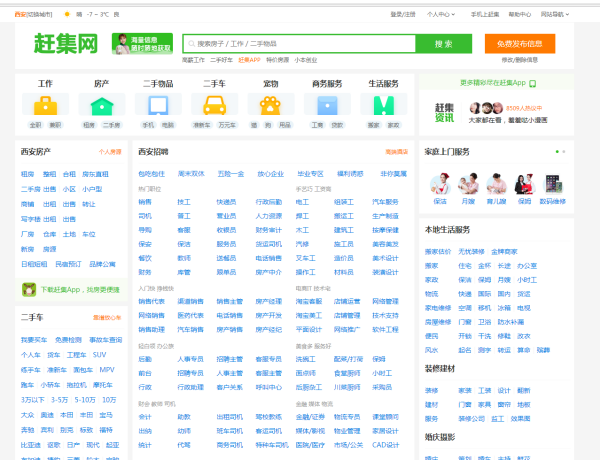Click the orange 免费发布信息 button
Image resolution: width=600 pixels, height=460 pixels.
coord(519,44)
